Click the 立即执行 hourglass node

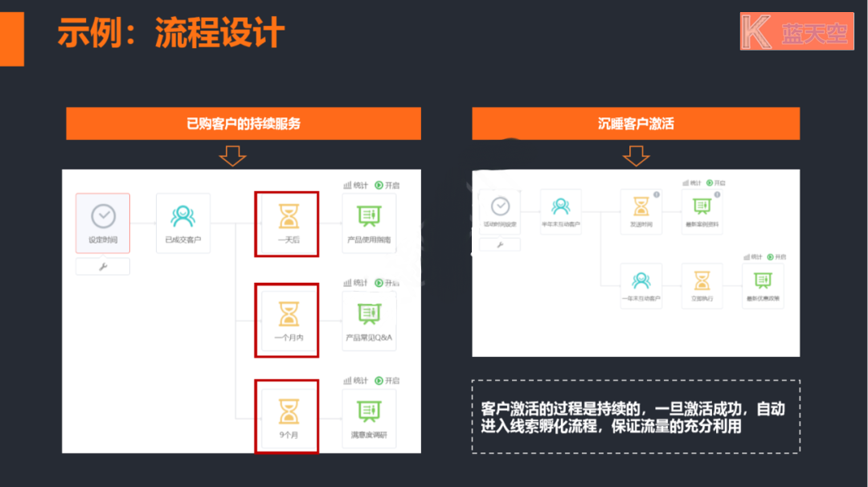[702, 285]
